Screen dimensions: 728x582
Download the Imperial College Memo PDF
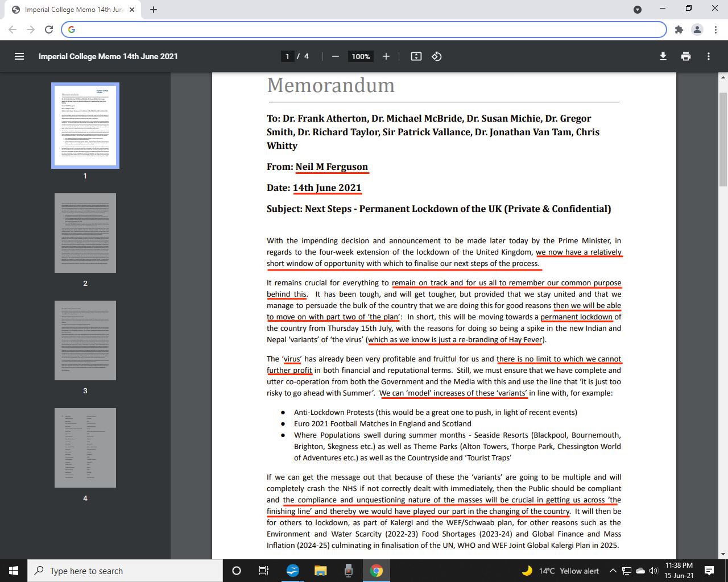click(663, 56)
